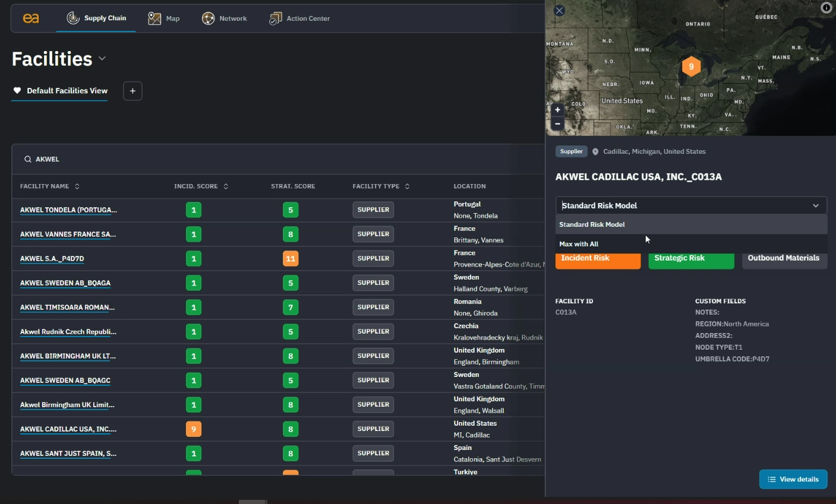The image size is (836, 504).
Task: Expand the Facilities title dropdown
Action: [102, 58]
